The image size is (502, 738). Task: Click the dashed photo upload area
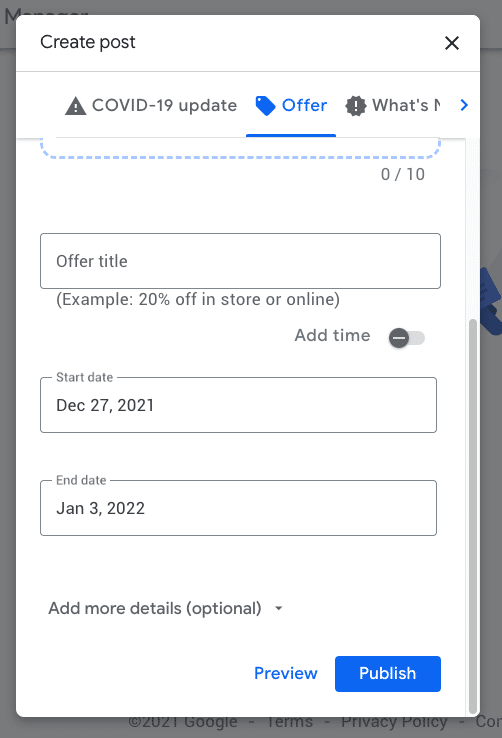coord(240,147)
